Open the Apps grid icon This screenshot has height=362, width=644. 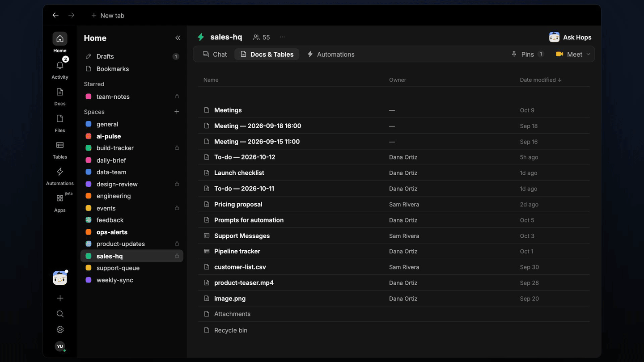pos(60,198)
